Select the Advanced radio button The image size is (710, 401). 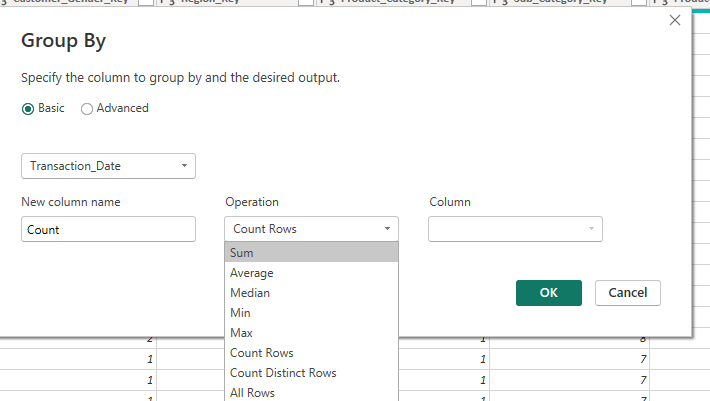pyautogui.click(x=86, y=109)
